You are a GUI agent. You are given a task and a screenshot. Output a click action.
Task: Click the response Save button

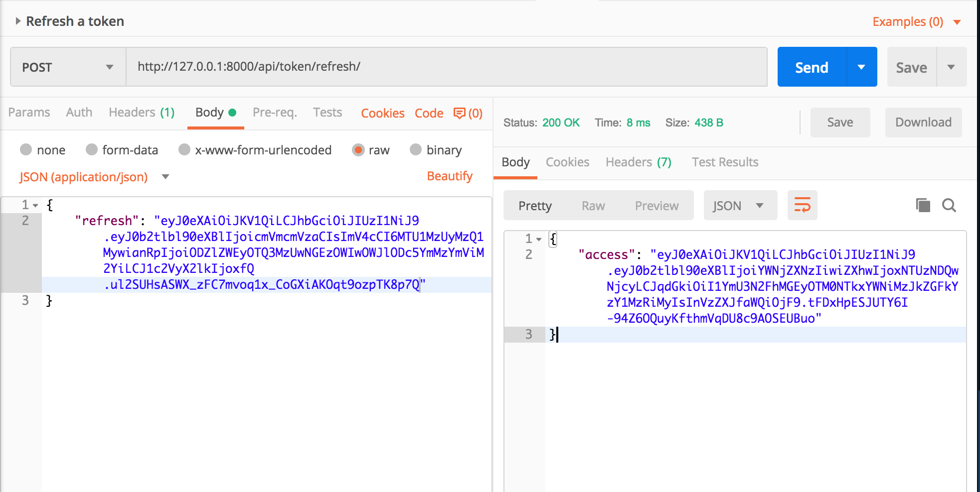(840, 123)
